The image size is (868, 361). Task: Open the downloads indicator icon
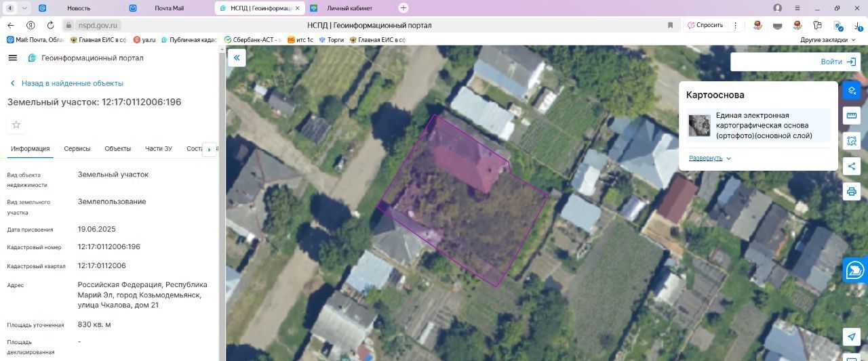click(858, 26)
